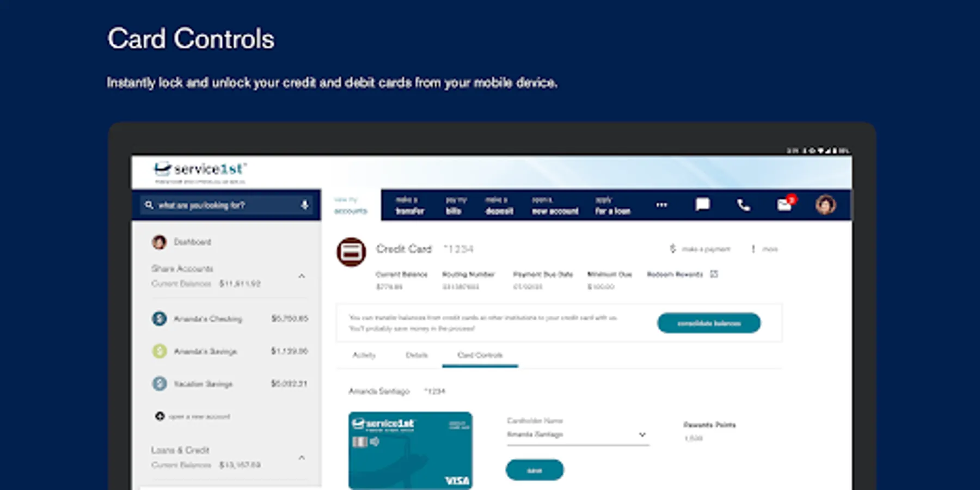Switch to the Card Controls tab
The height and width of the screenshot is (490, 980).
click(x=480, y=355)
